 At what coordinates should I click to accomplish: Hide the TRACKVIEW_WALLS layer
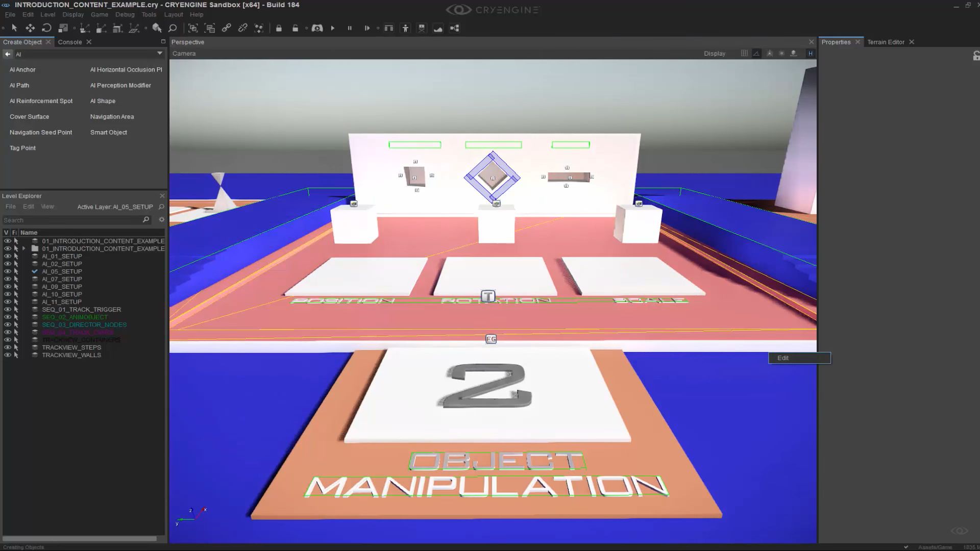pos(7,355)
